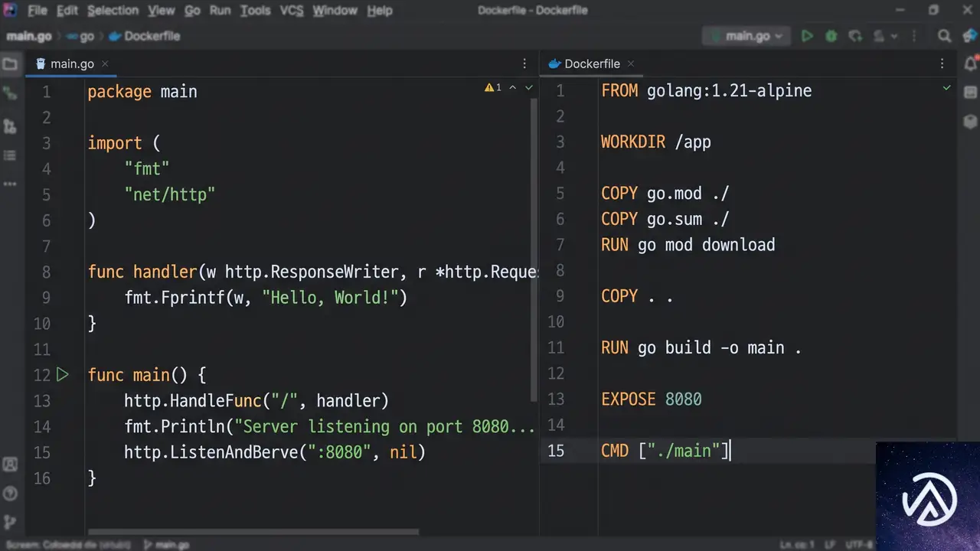Open the Edit menu
The width and height of the screenshot is (980, 551).
point(67,11)
